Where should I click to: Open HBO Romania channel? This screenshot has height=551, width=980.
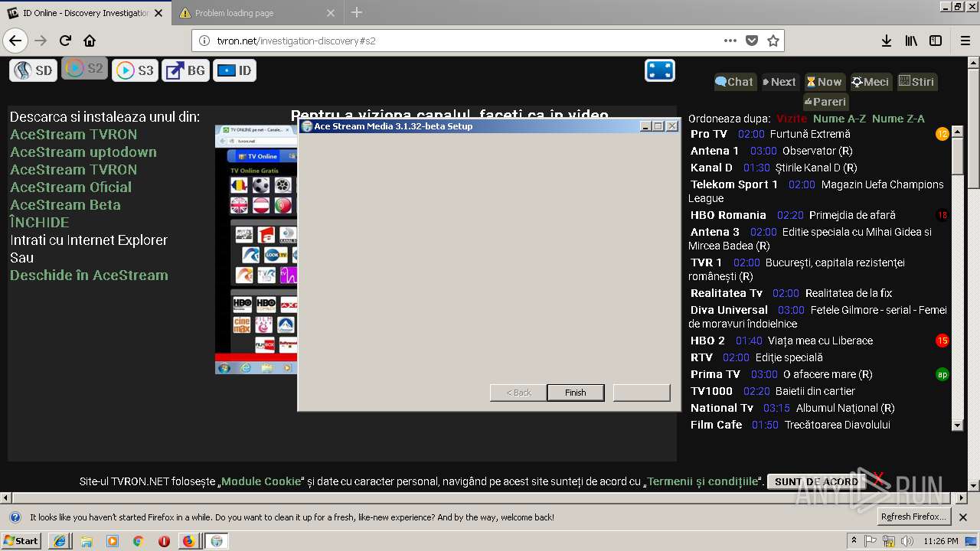click(728, 215)
